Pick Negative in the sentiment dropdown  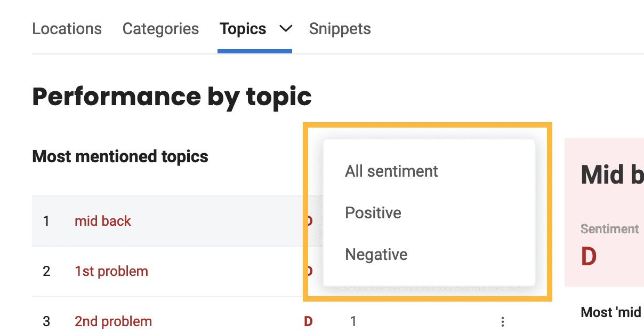(376, 254)
